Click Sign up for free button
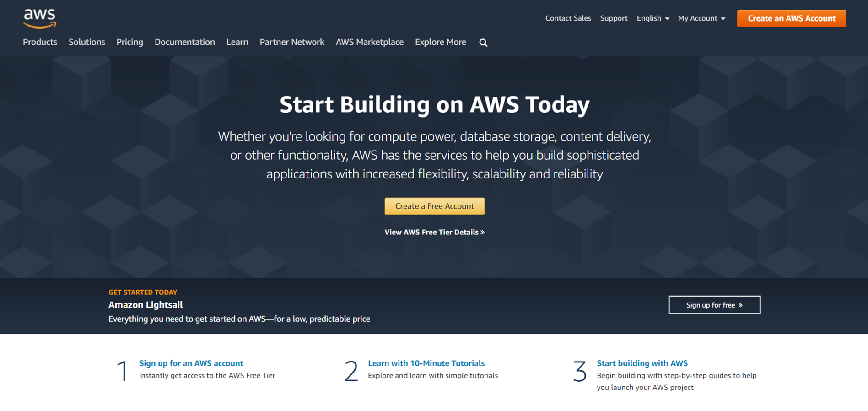Image resolution: width=868 pixels, height=411 pixels. coord(714,305)
